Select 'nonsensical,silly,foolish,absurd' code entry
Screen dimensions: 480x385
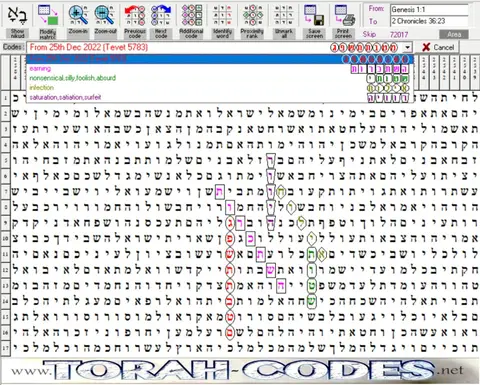(220, 78)
